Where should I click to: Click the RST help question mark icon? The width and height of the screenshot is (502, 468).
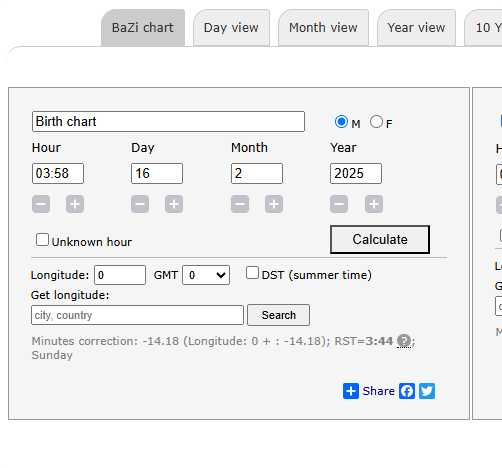(x=404, y=341)
